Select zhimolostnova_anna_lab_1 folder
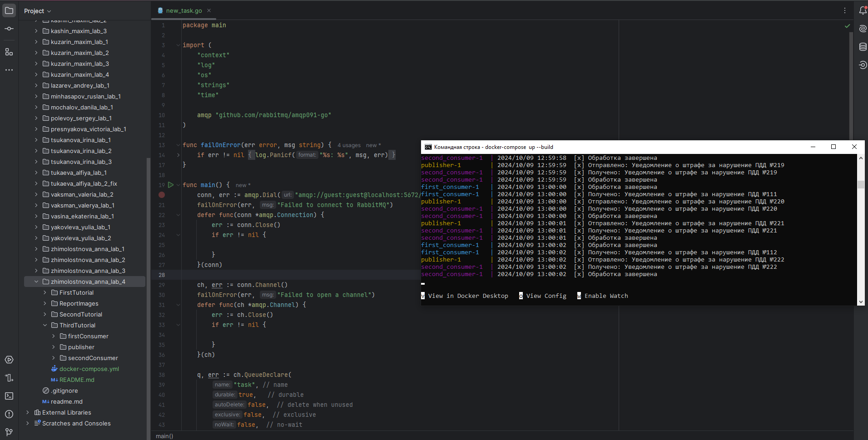868x440 pixels. coord(84,249)
